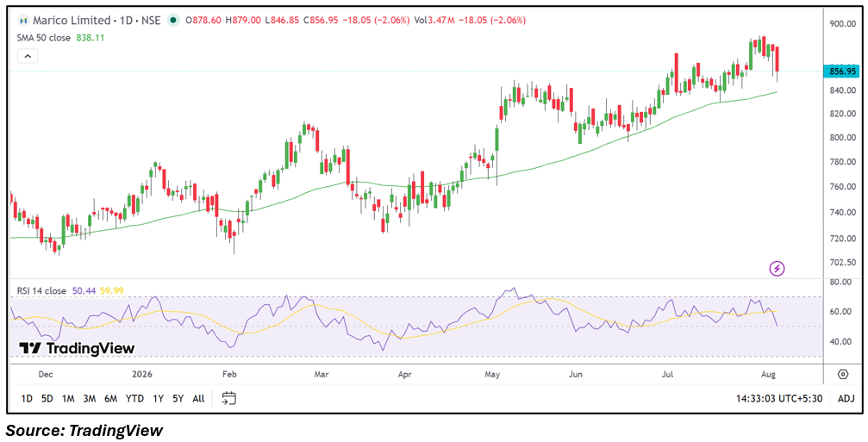Click the Marico Limited · 1D · NSE title
868x442 pixels.
tap(97, 21)
